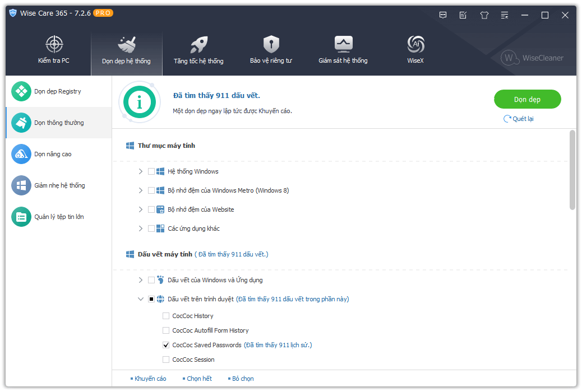
Task: Click the Dấu vết máy tính header icon
Action: coord(130,254)
